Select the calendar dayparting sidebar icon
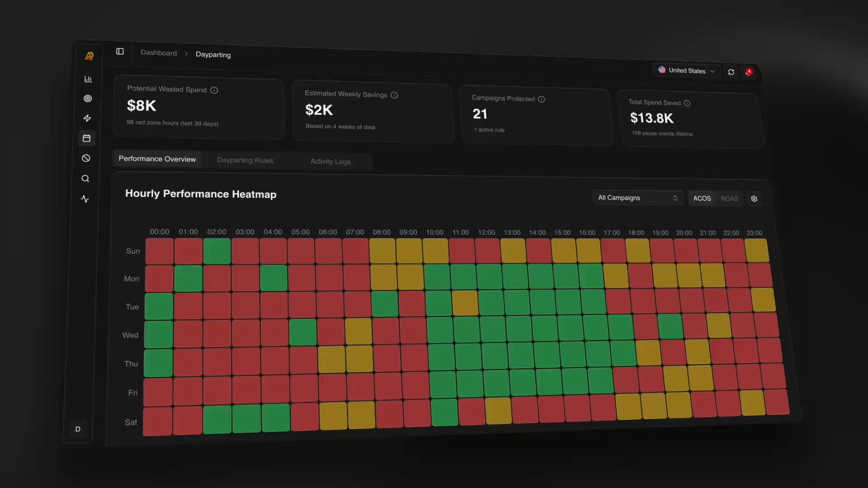The image size is (868, 488). 87,138
